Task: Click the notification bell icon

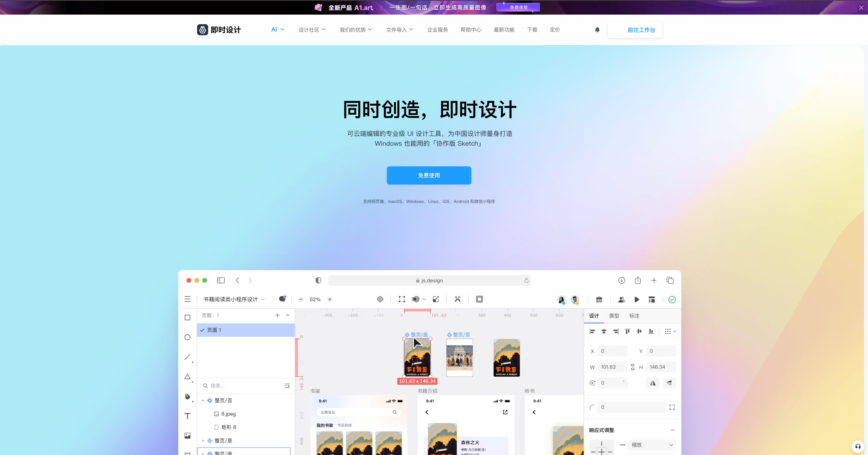Action: click(x=597, y=30)
